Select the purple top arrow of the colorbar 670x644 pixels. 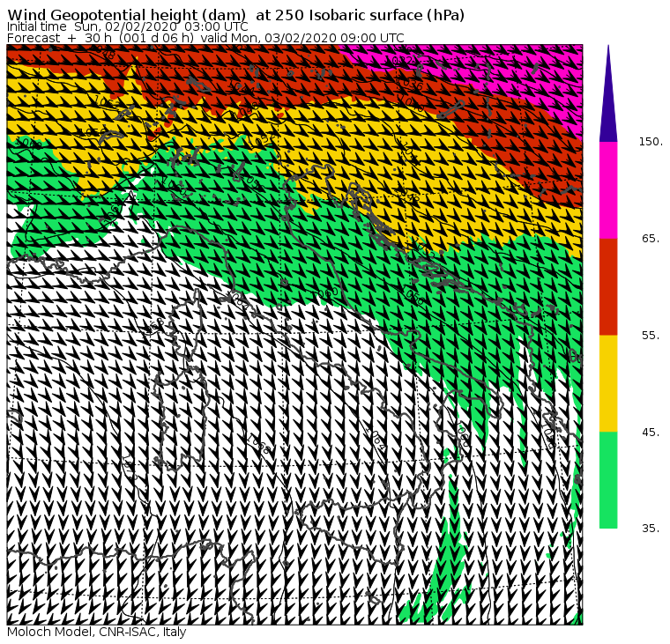tap(608, 93)
